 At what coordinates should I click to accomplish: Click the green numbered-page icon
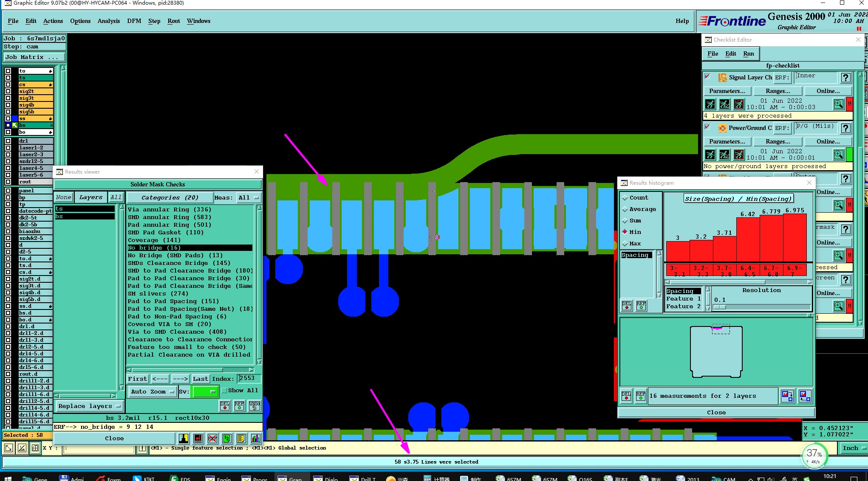tap(226, 439)
